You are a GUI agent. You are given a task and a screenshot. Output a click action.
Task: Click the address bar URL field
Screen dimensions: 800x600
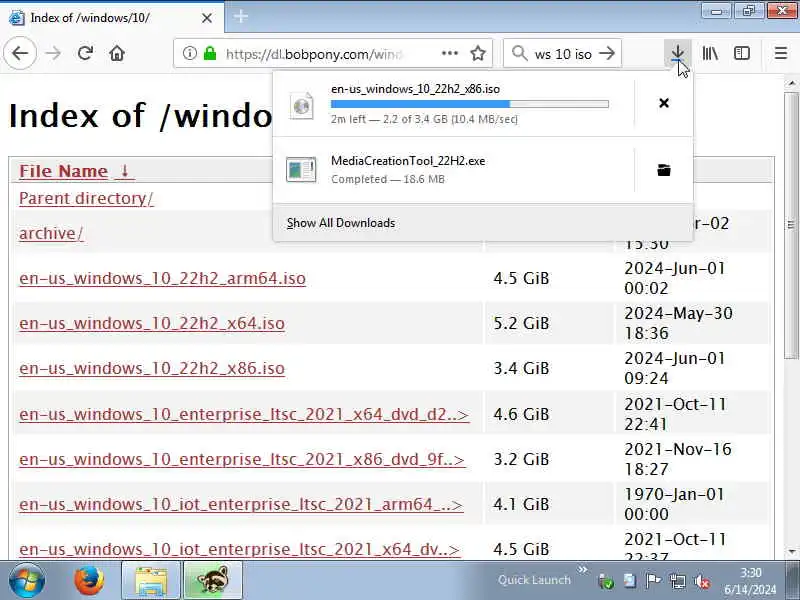[314, 54]
